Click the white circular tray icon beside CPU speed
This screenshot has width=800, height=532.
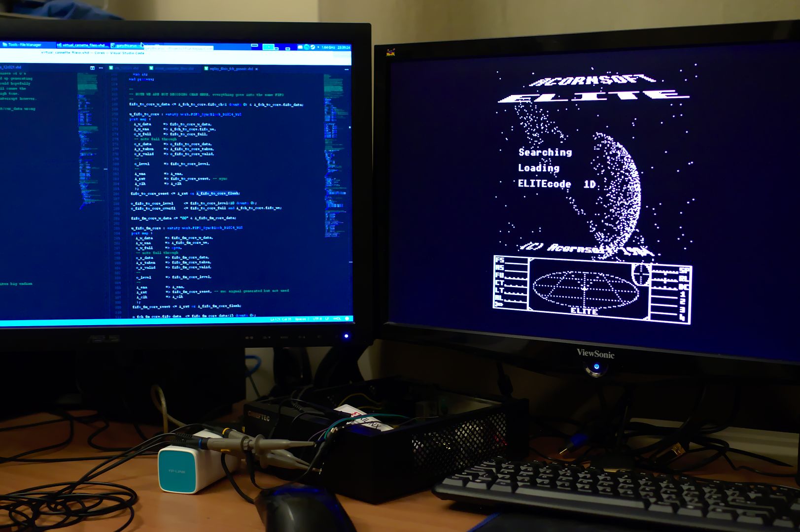point(313,47)
